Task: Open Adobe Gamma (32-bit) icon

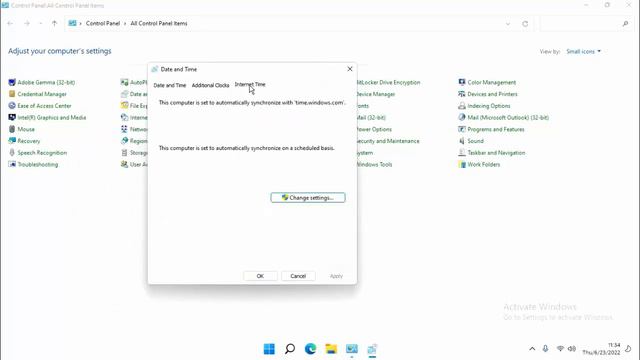Action: point(12,82)
